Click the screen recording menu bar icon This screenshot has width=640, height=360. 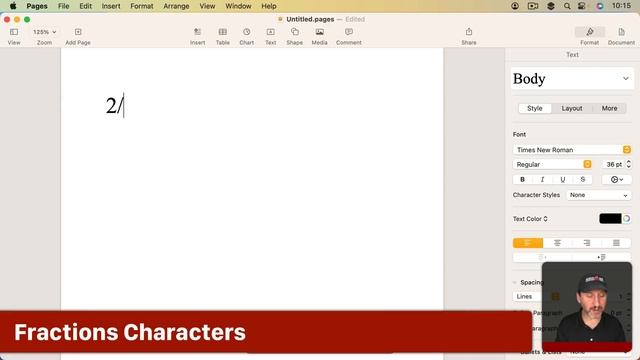(533, 6)
